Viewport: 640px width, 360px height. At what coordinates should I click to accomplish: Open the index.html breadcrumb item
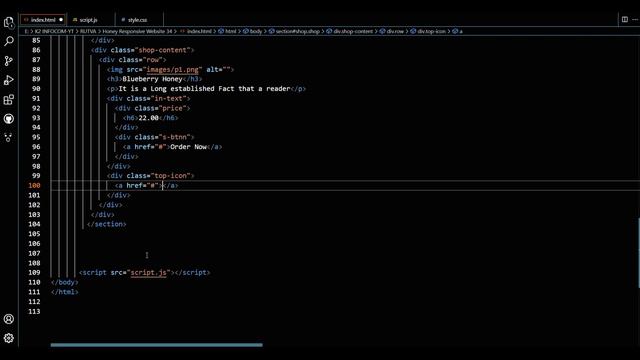[x=196, y=31]
